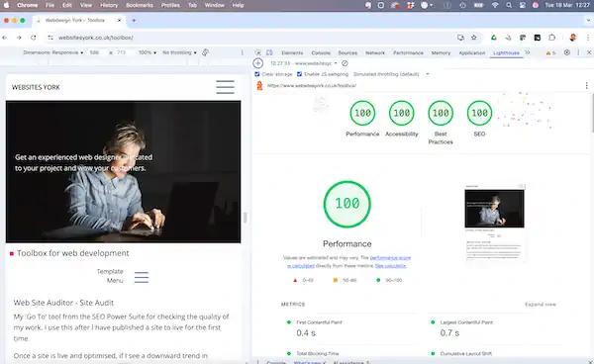
Task: Switch to the Sources tab
Action: coord(347,53)
